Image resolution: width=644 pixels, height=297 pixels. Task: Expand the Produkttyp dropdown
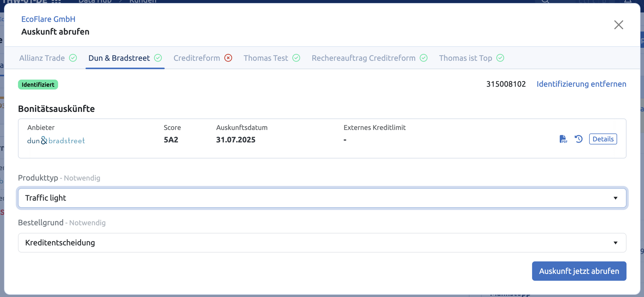[322, 198]
